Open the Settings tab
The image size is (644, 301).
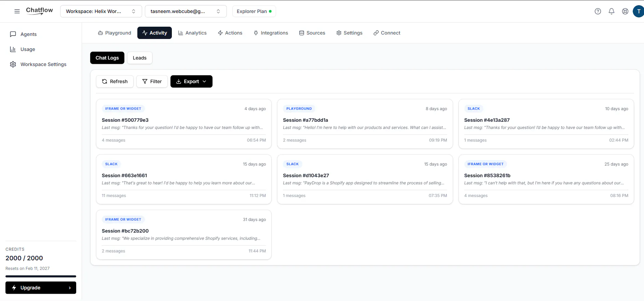350,33
